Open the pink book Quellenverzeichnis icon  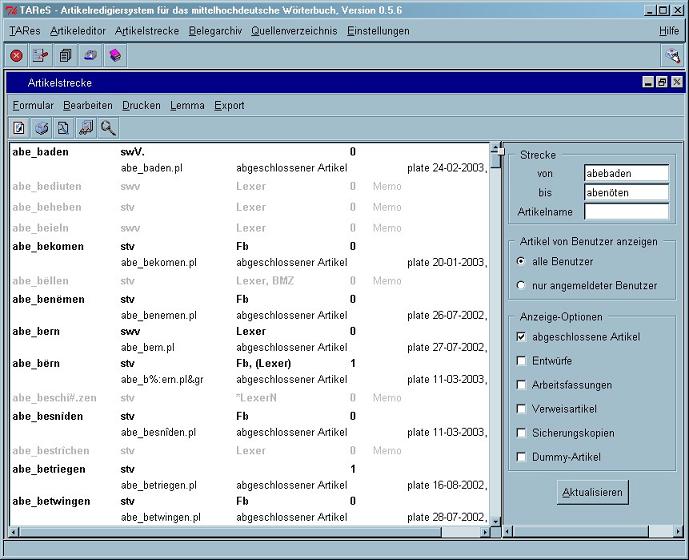tap(115, 56)
